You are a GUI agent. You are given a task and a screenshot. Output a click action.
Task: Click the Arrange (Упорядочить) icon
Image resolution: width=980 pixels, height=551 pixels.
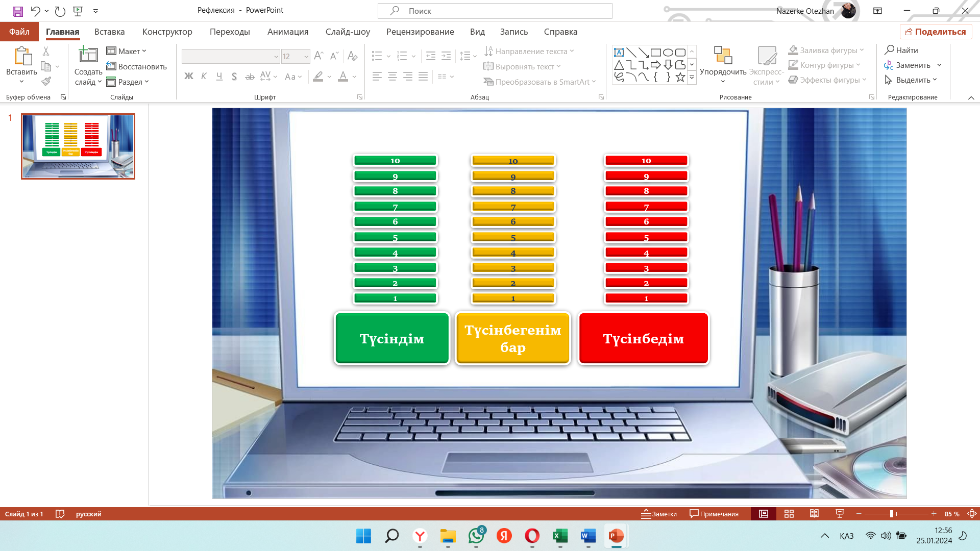(723, 56)
